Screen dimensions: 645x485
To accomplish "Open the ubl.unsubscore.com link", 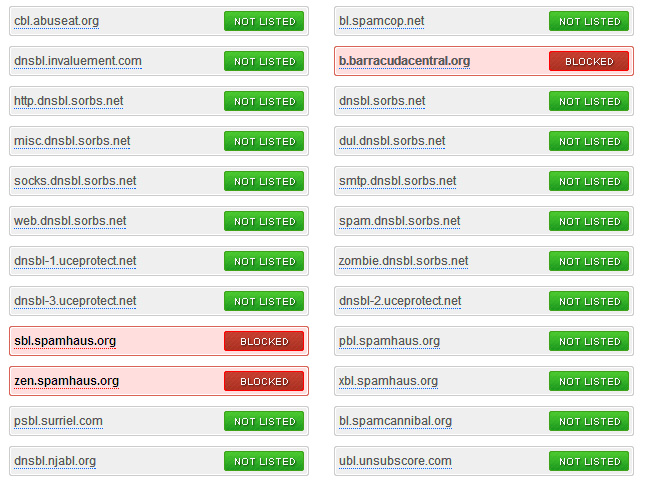I will tap(395, 461).
